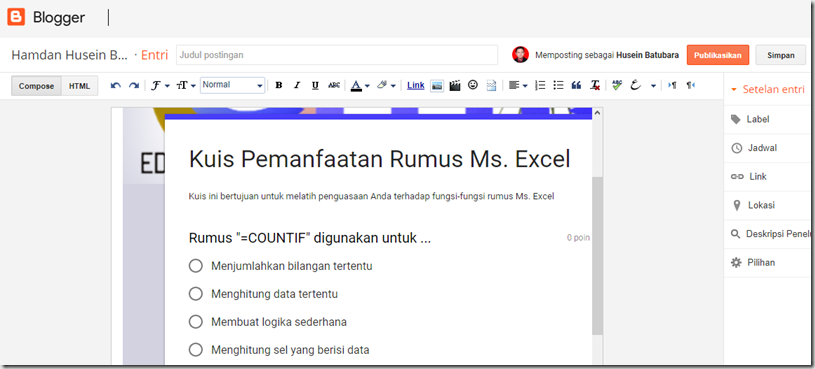Create a bulleted list
This screenshot has width=815, height=369.
(x=558, y=86)
